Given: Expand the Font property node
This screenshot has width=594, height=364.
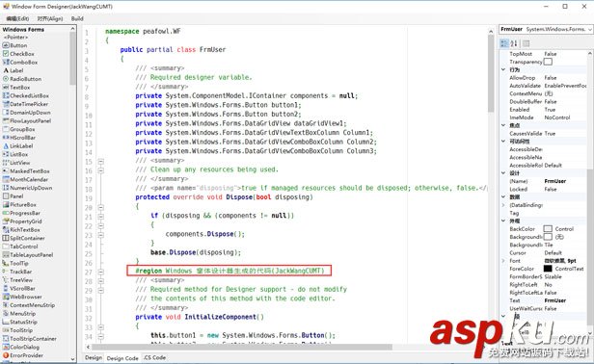Looking at the screenshot, I should (x=503, y=261).
